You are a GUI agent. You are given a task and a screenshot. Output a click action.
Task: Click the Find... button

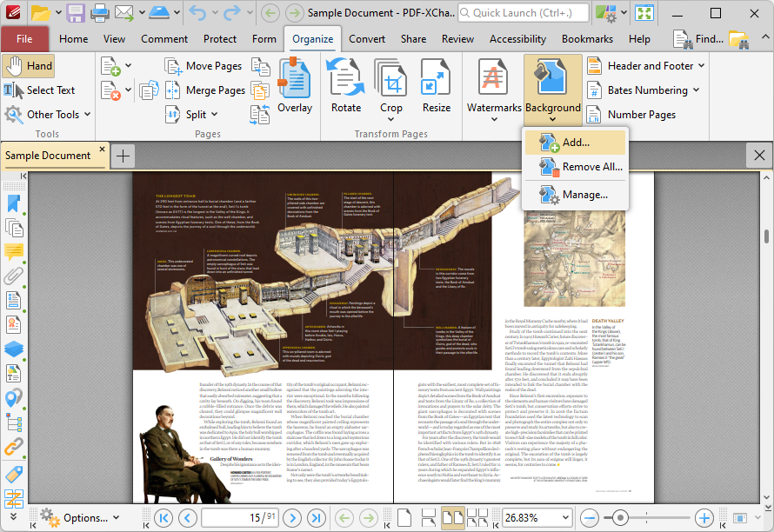click(698, 39)
